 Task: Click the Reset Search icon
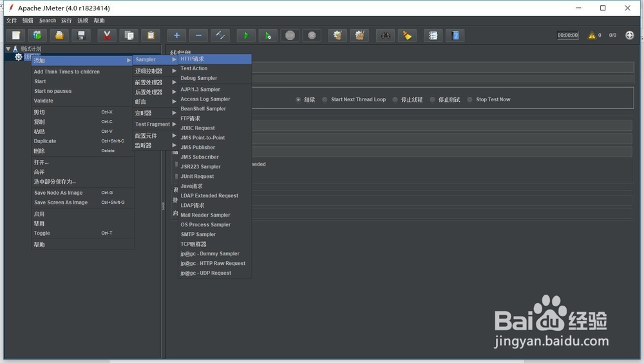point(407,35)
